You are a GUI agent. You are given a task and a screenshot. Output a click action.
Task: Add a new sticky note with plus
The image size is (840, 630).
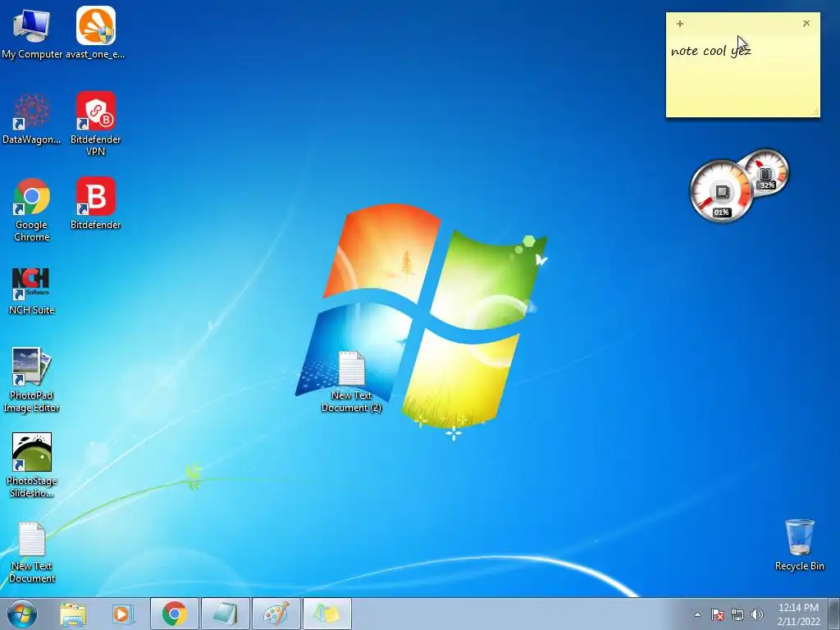(x=680, y=24)
